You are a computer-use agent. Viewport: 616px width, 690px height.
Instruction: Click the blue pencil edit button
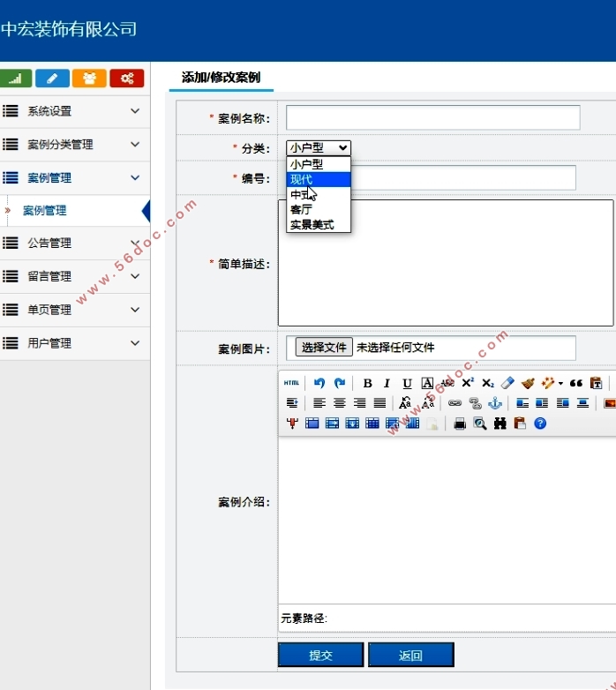(52, 79)
